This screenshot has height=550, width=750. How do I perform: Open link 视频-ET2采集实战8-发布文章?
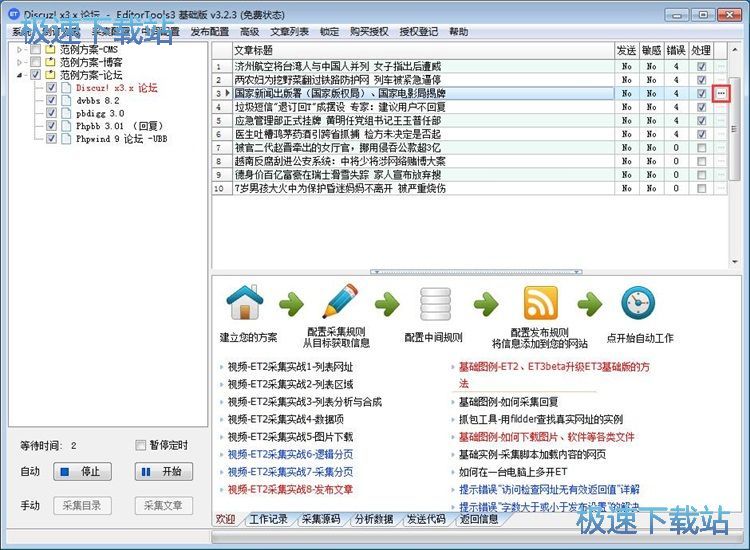pos(290,489)
